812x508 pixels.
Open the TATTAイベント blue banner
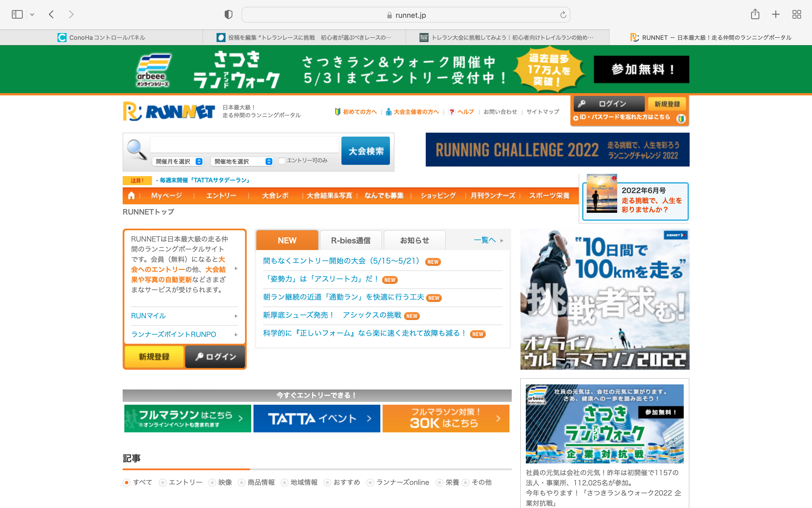coord(316,418)
